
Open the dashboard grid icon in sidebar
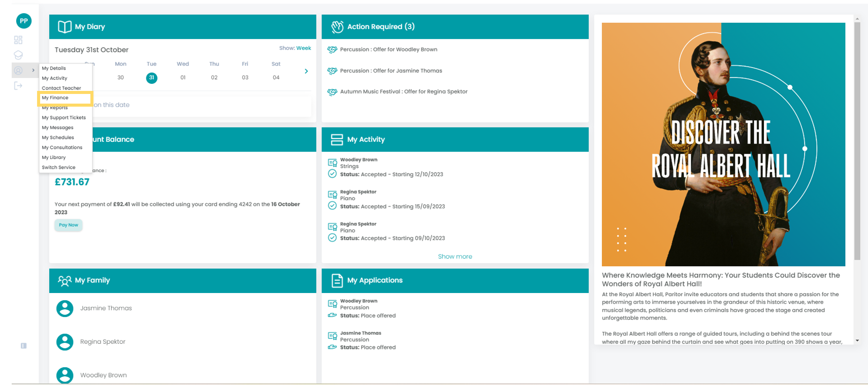[x=18, y=40]
